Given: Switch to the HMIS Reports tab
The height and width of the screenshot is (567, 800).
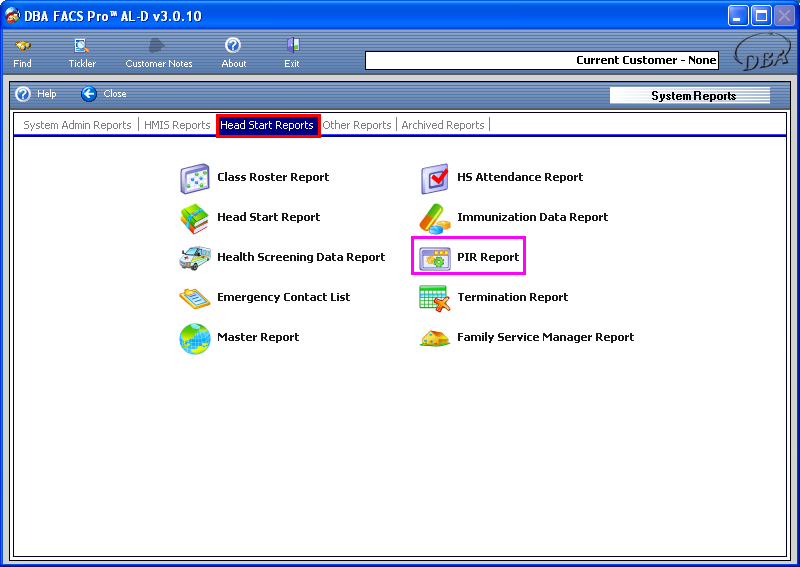Looking at the screenshot, I should point(177,126).
